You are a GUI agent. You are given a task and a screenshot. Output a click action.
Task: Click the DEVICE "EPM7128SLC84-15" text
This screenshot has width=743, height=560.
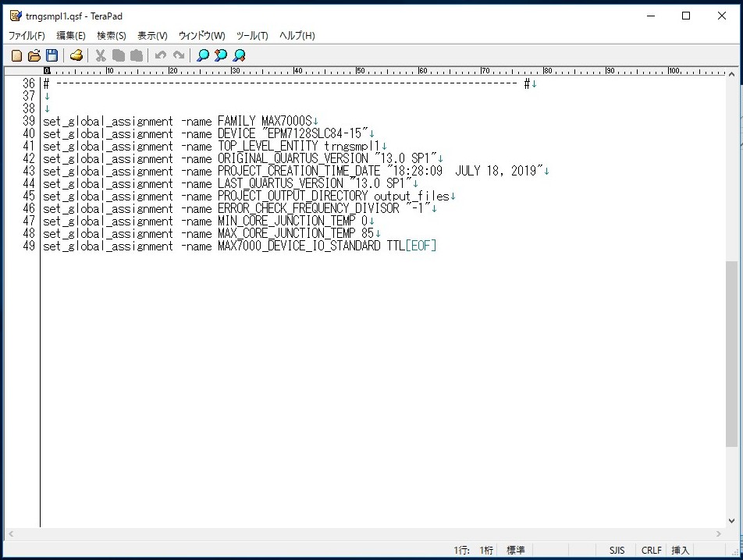pyautogui.click(x=293, y=133)
